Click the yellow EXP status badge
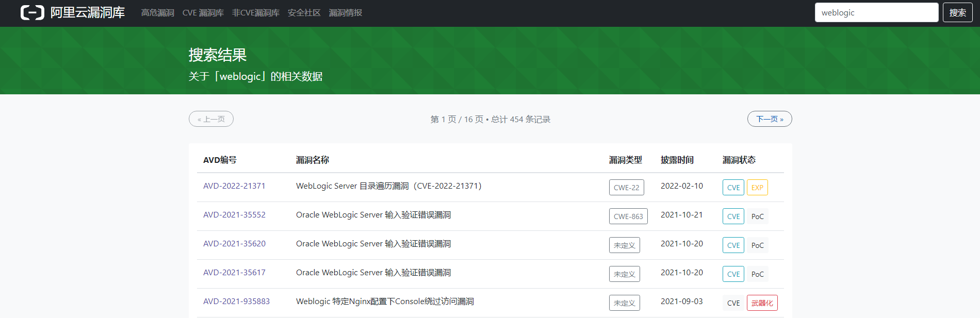 coord(757,188)
